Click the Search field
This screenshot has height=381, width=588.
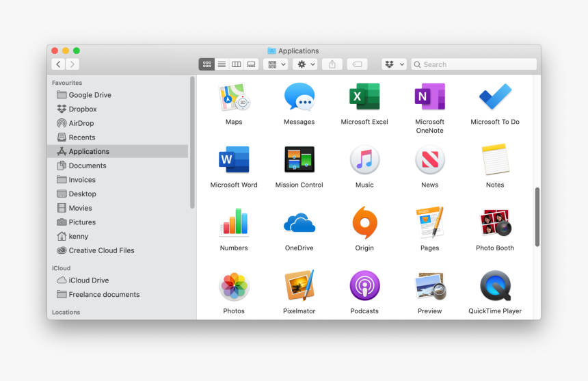click(474, 64)
